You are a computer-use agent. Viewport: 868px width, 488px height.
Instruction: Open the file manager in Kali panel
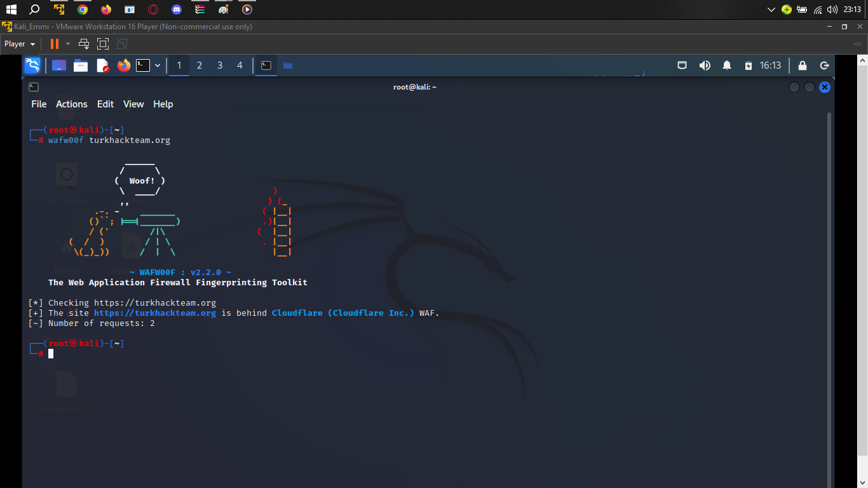pyautogui.click(x=81, y=65)
